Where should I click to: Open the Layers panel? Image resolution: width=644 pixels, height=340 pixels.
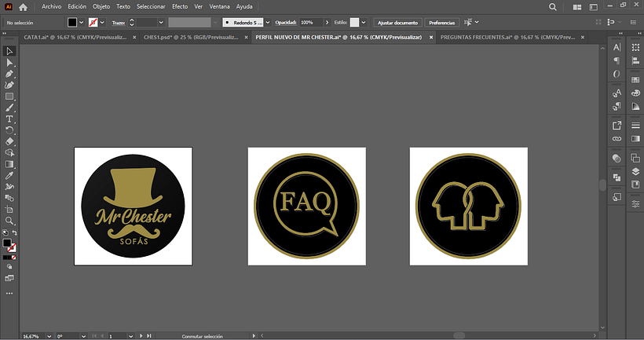[x=635, y=171]
